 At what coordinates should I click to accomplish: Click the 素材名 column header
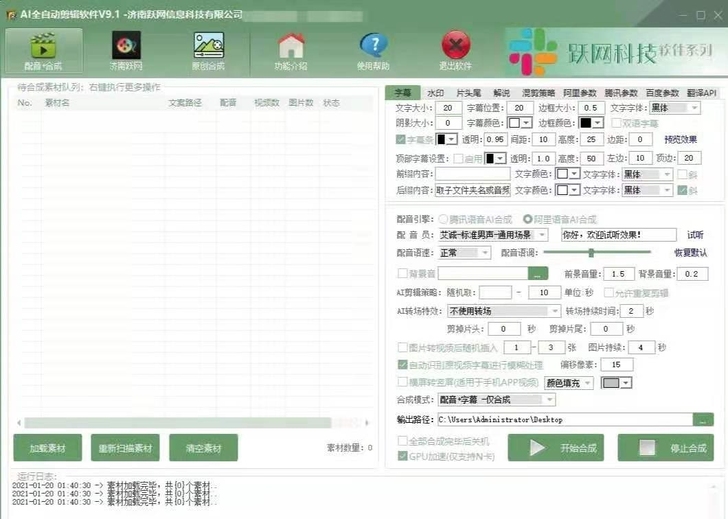tap(57, 103)
